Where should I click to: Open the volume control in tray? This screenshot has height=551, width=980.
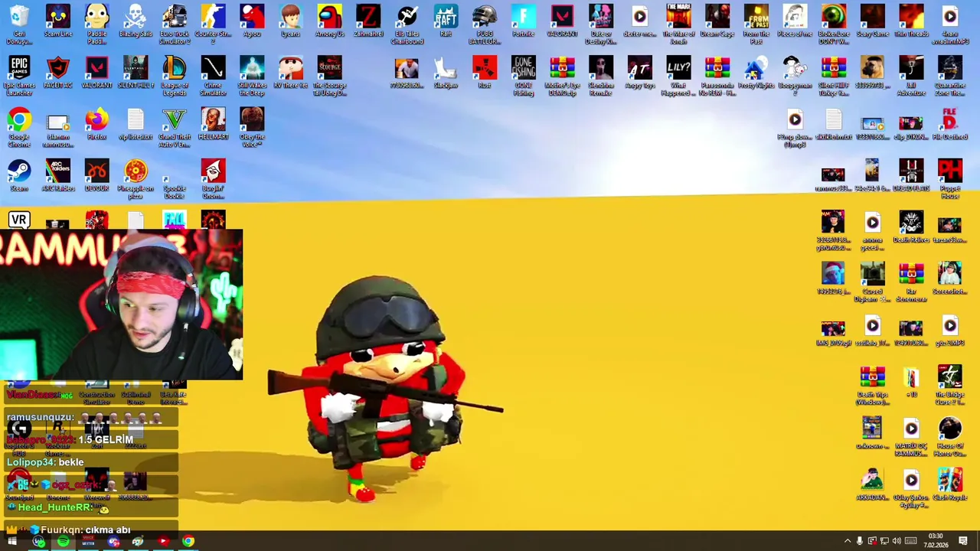coord(897,541)
